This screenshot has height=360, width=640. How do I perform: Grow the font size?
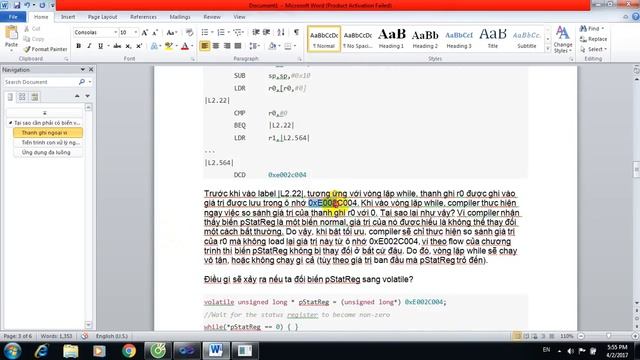[144, 32]
